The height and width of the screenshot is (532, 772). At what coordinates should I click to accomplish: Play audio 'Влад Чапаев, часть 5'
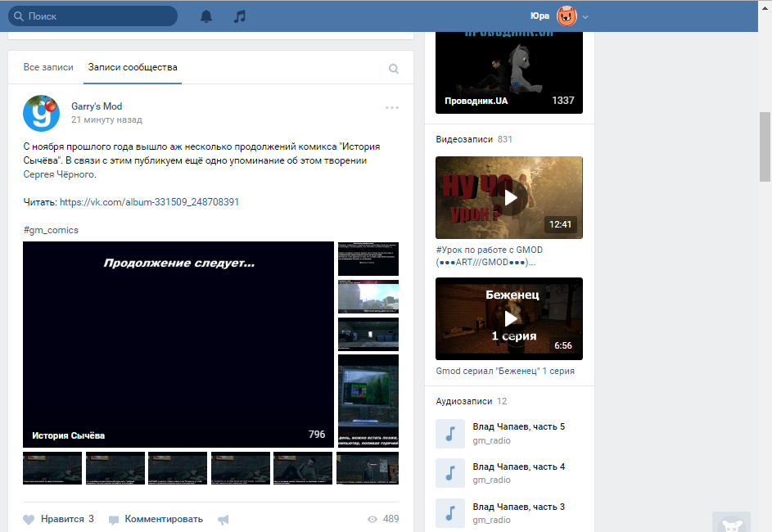(450, 434)
